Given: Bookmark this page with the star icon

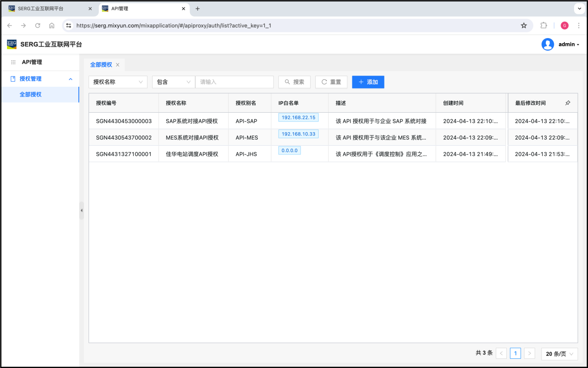Looking at the screenshot, I should click(524, 26).
